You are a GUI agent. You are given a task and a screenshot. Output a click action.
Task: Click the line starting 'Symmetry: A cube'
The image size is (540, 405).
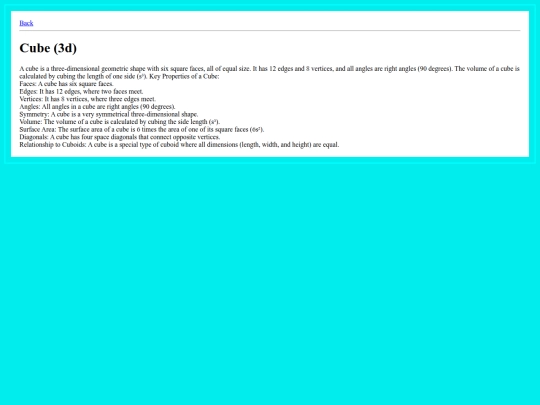[x=108, y=114]
